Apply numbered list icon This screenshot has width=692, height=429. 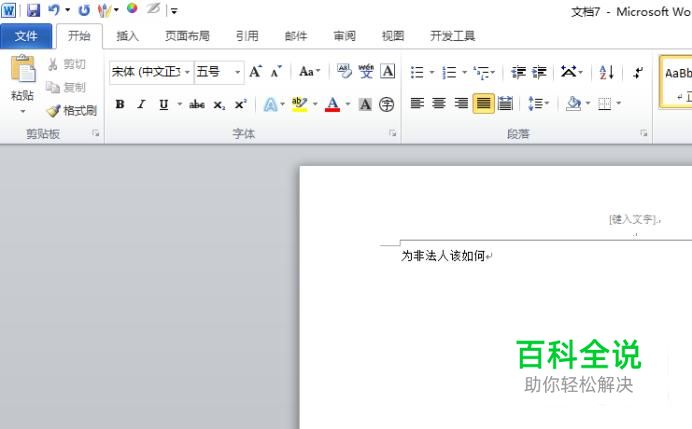coord(449,72)
